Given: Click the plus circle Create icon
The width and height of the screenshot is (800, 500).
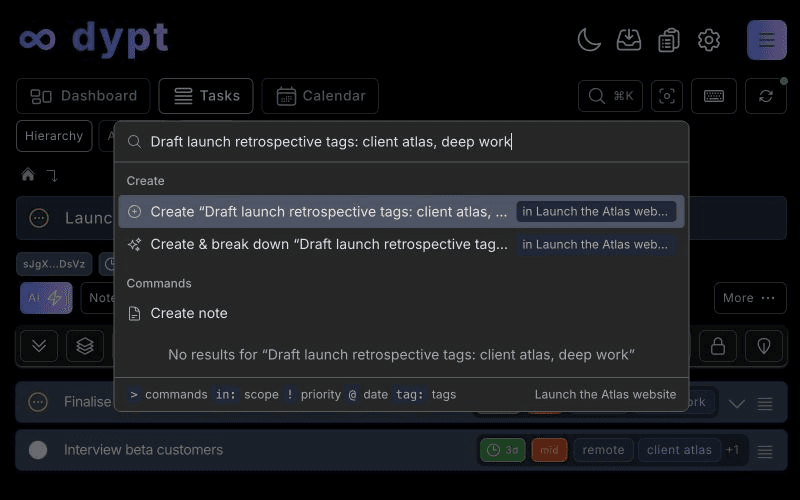Looking at the screenshot, I should click(x=134, y=212).
